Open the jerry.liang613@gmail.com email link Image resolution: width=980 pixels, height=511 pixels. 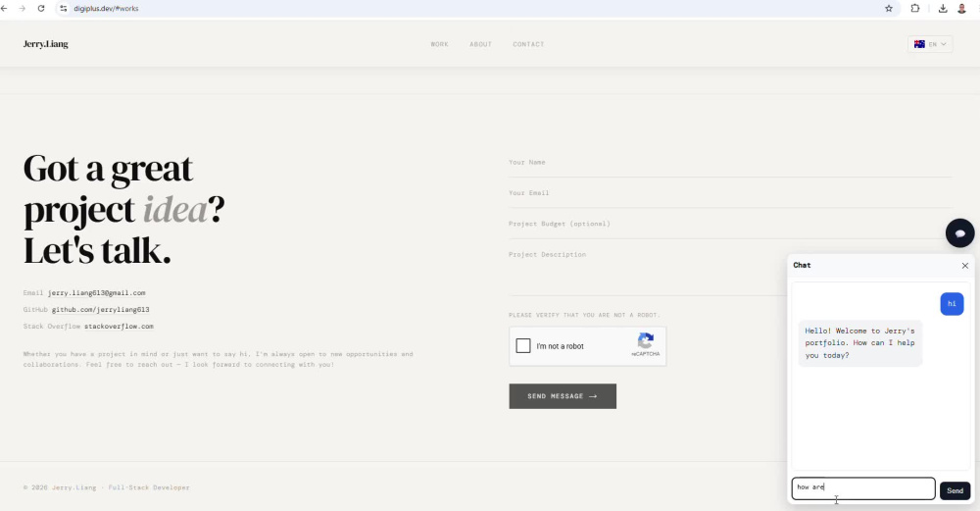click(x=96, y=292)
